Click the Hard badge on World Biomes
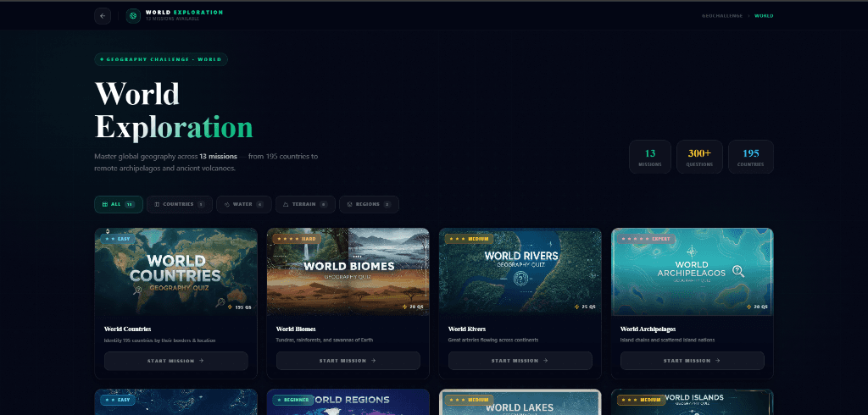Image resolution: width=868 pixels, height=415 pixels. (x=297, y=239)
